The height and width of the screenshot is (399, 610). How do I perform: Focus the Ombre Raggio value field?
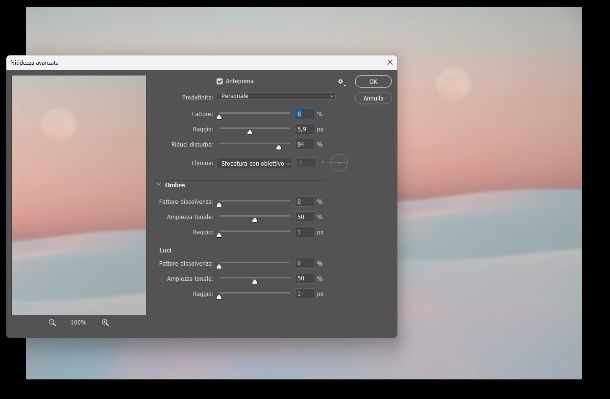(305, 232)
